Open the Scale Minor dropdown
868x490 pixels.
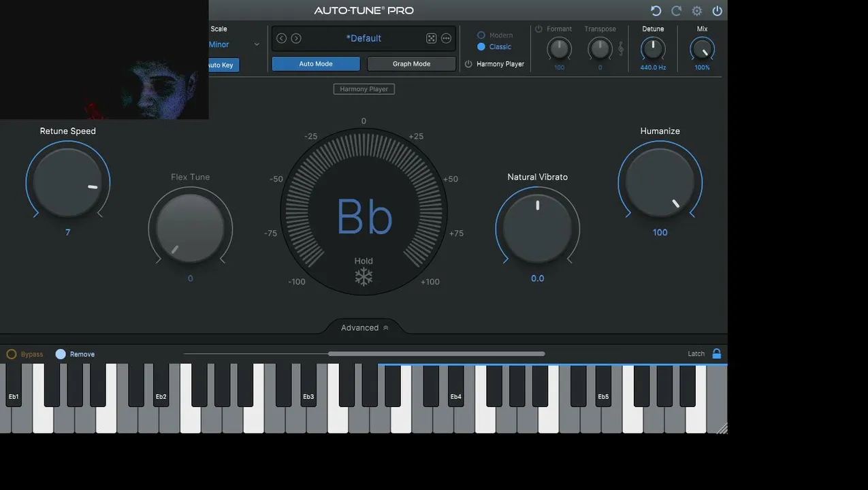tap(234, 44)
